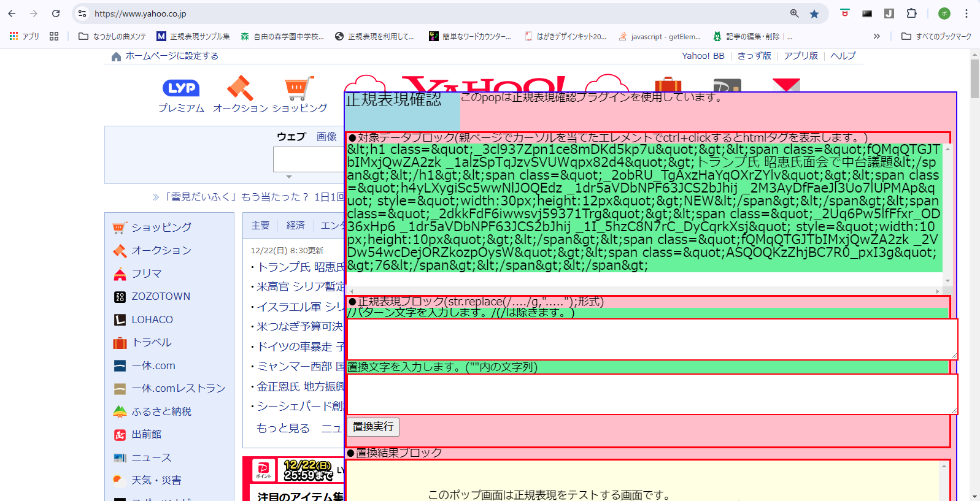The height and width of the screenshot is (501, 980).
Task: Select the 主要 news tab
Action: pyautogui.click(x=260, y=226)
